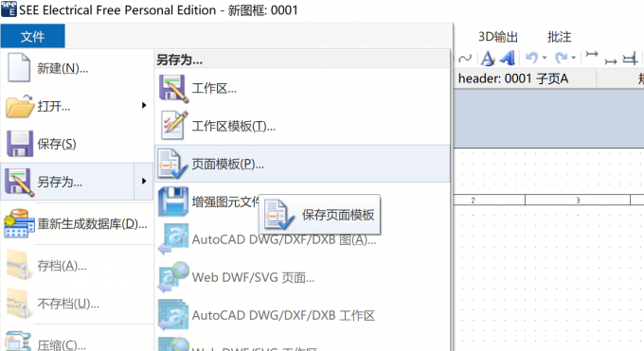Select AutoCAD DWG/DXF/DXB 工作区 entry

pos(283,315)
